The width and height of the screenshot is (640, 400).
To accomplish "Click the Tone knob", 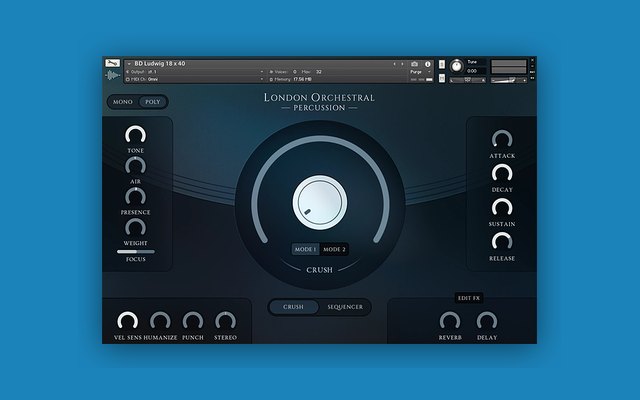I will (x=136, y=135).
